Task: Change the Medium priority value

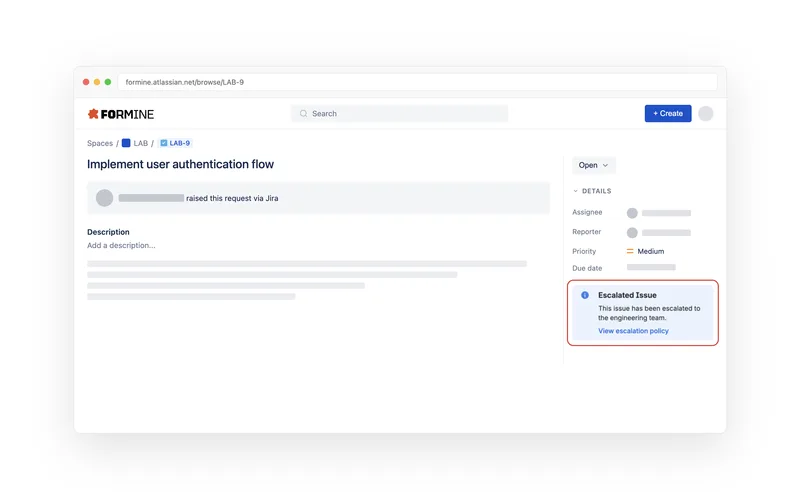Action: tap(651, 251)
